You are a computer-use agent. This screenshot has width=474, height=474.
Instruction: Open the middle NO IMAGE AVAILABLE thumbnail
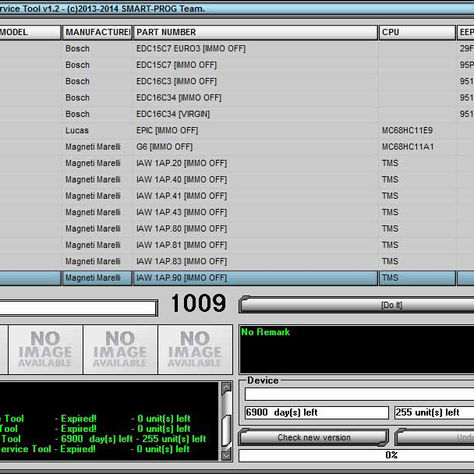[120, 349]
